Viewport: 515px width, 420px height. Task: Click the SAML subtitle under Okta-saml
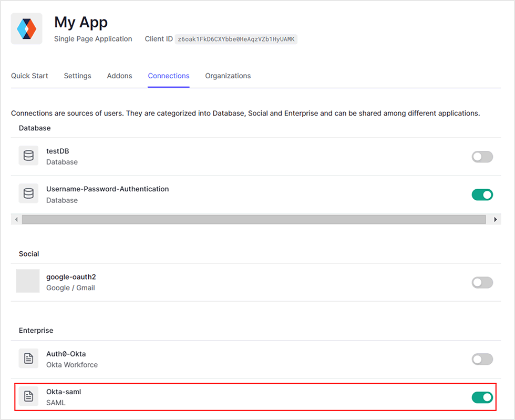pos(56,403)
